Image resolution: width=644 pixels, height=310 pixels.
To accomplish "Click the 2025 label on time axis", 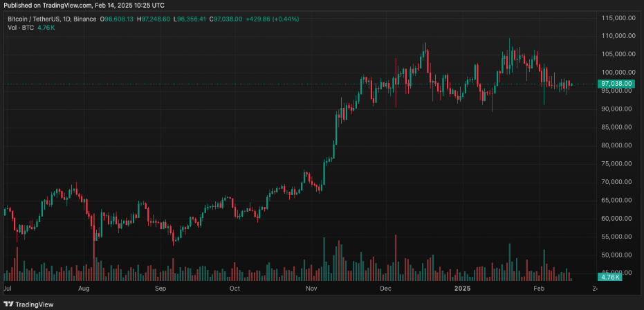I will tap(462, 287).
